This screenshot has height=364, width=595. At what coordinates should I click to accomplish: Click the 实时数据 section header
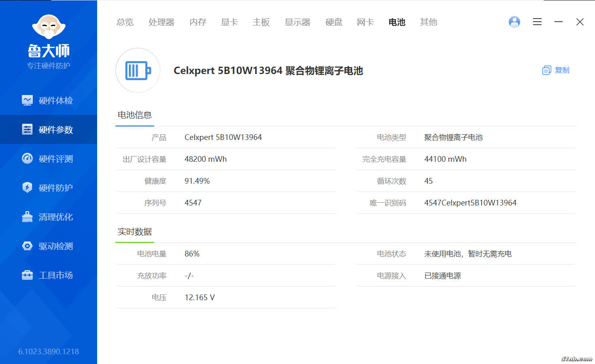tap(135, 232)
